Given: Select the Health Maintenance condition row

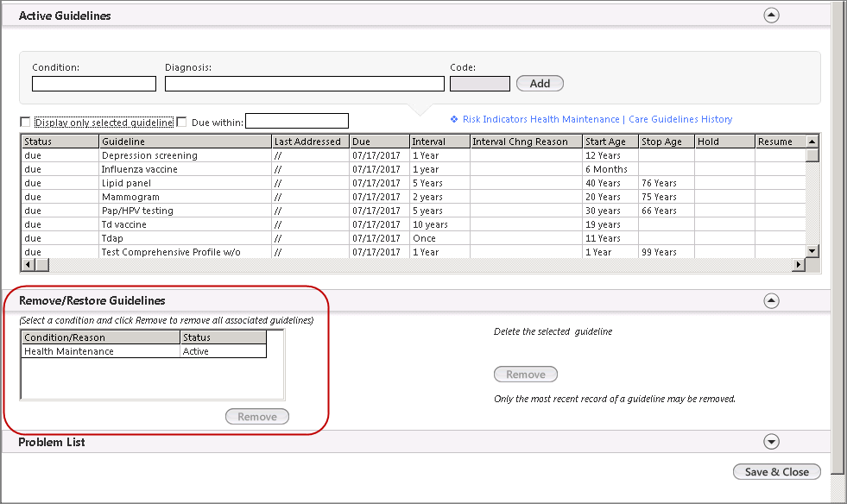Looking at the screenshot, I should [144, 351].
